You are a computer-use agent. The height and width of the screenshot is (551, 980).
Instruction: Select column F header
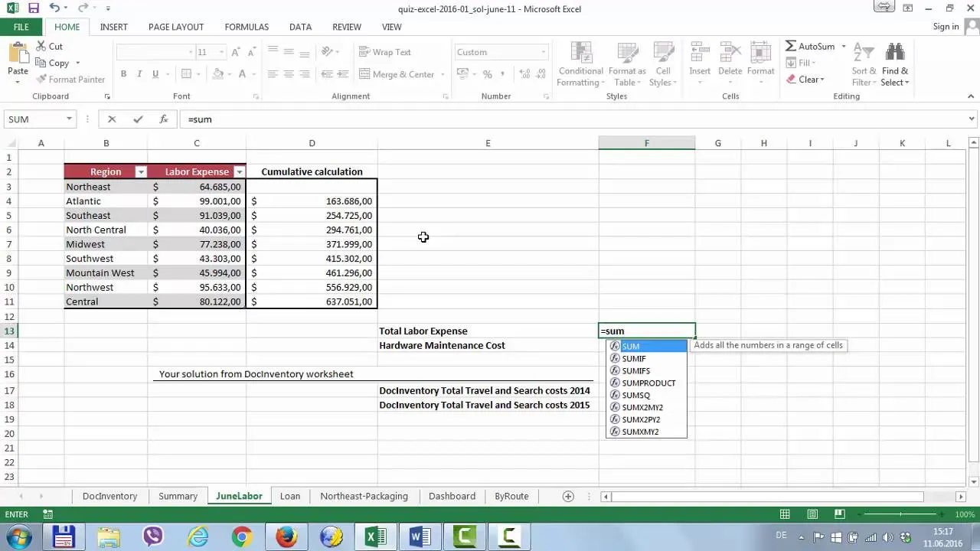point(647,143)
